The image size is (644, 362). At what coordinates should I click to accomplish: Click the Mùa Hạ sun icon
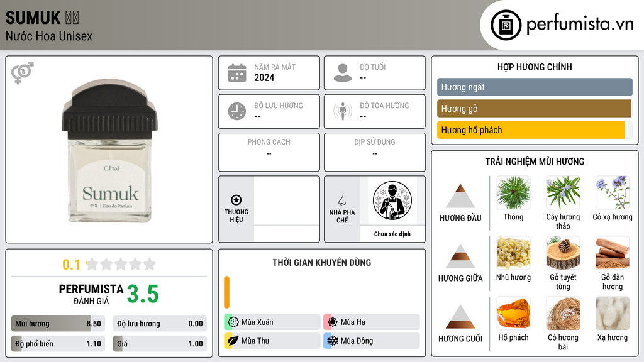coord(333,322)
